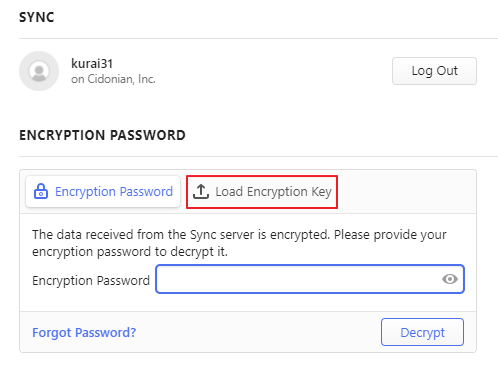The height and width of the screenshot is (368, 498).
Task: Open the Load Encryption Key tab
Action: click(x=262, y=192)
